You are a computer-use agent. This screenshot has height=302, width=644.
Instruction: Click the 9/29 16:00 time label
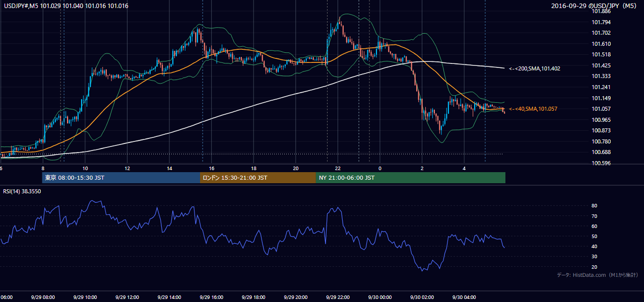click(211, 297)
